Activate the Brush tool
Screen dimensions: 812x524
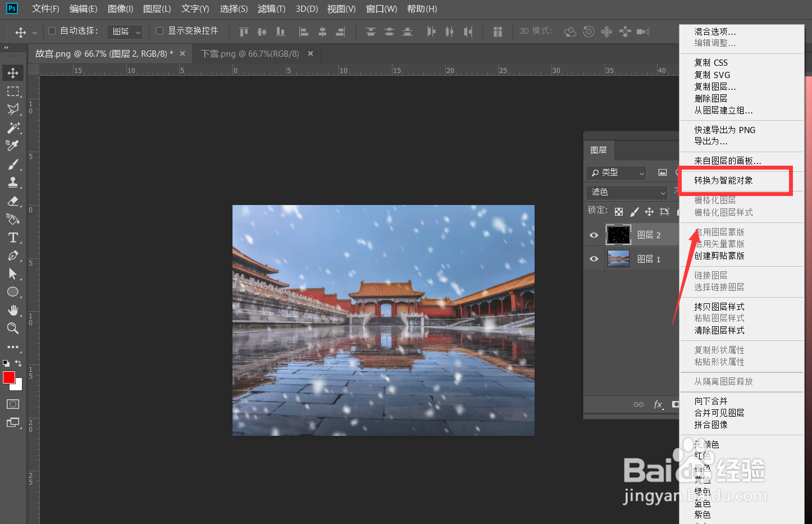(x=13, y=164)
